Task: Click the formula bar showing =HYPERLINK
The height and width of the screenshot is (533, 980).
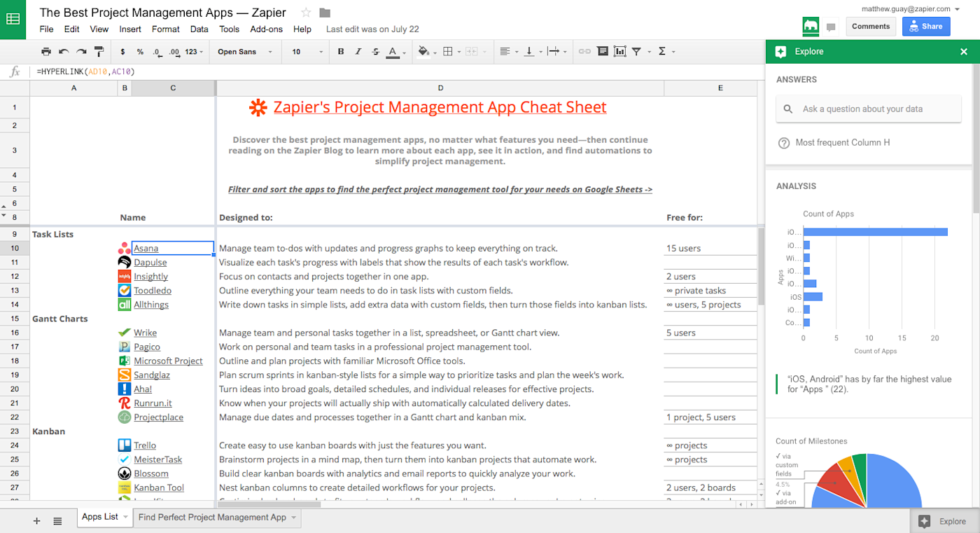Action: click(395, 71)
